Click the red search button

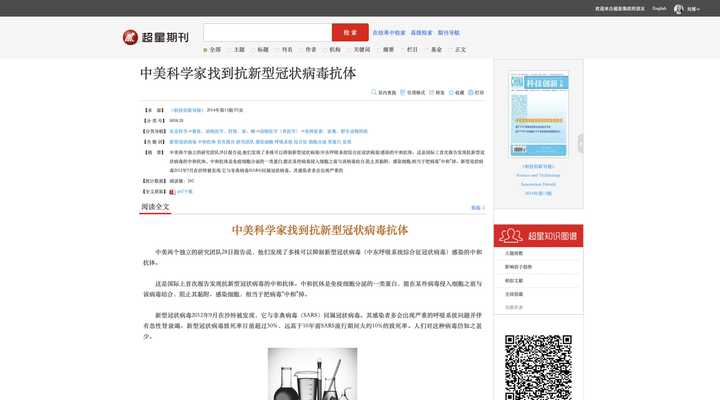350,33
